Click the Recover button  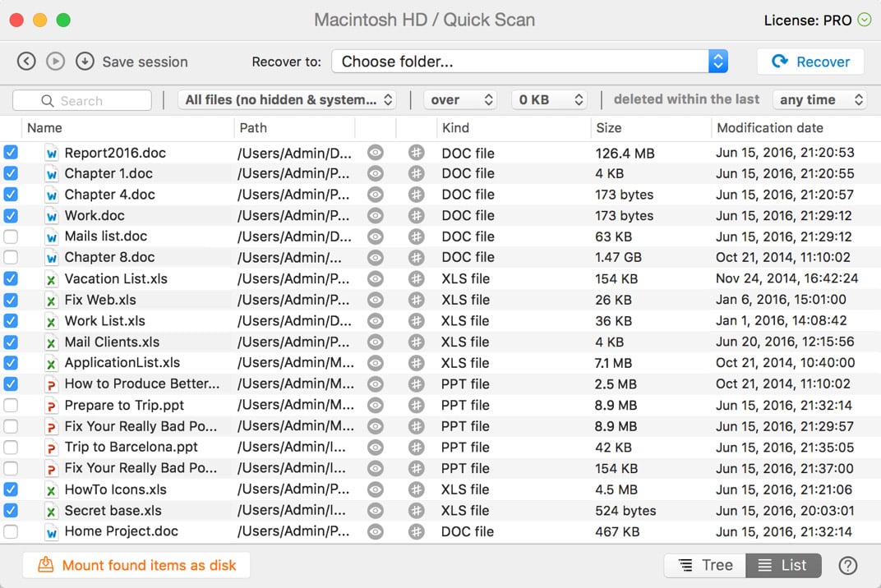click(810, 62)
